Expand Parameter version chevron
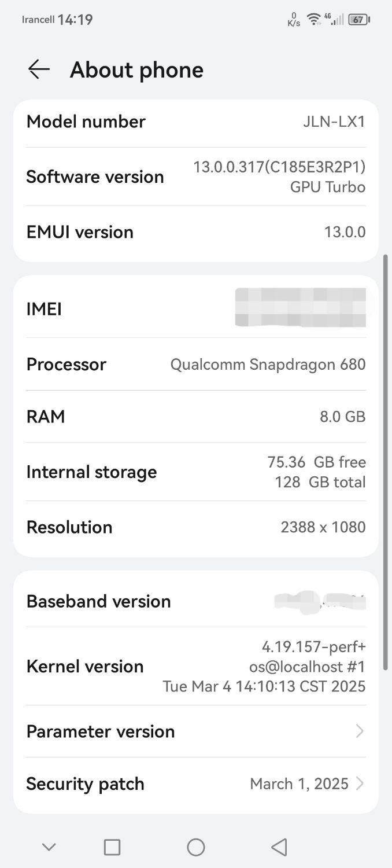 (360, 731)
